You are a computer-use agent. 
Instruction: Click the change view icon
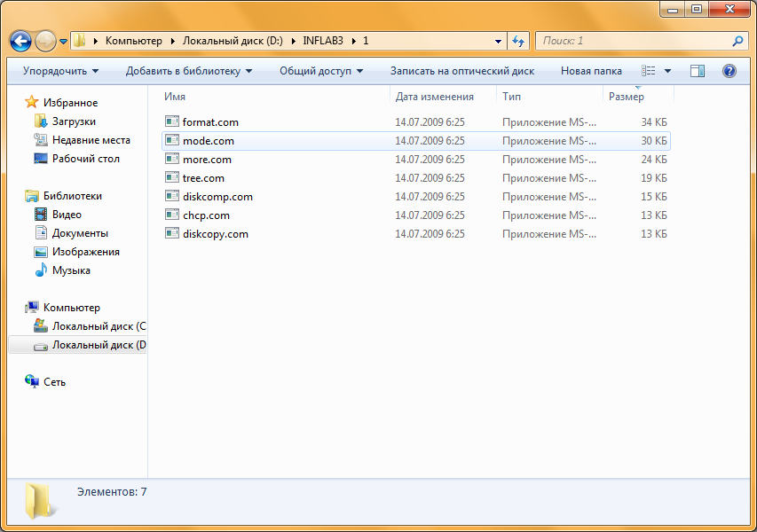click(x=649, y=71)
